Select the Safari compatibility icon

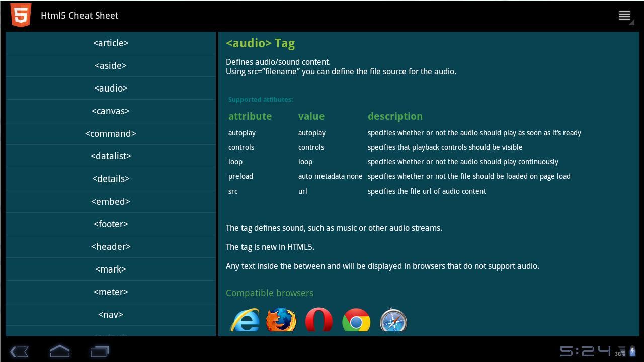coord(393,320)
